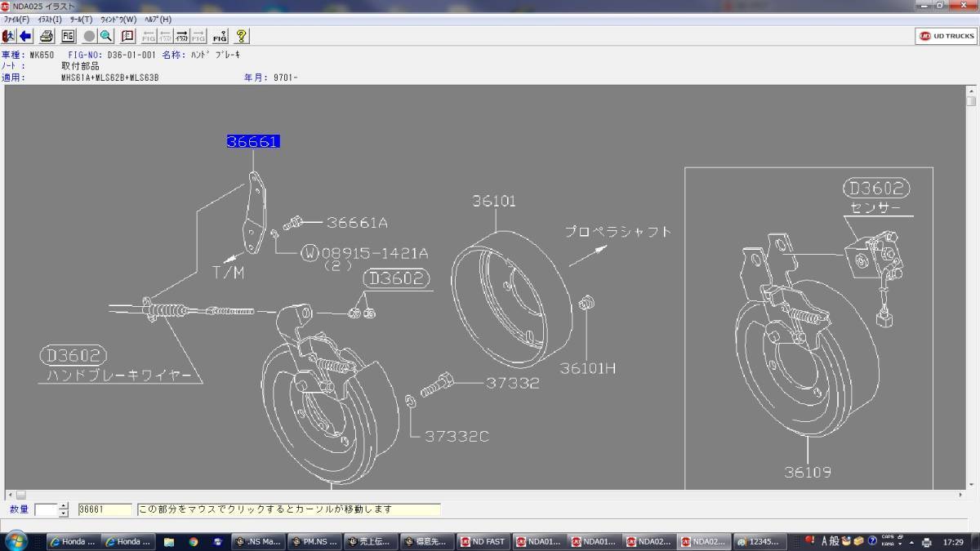980x551 pixels.
Task: Go back with the blue arrow icon
Action: [x=25, y=36]
